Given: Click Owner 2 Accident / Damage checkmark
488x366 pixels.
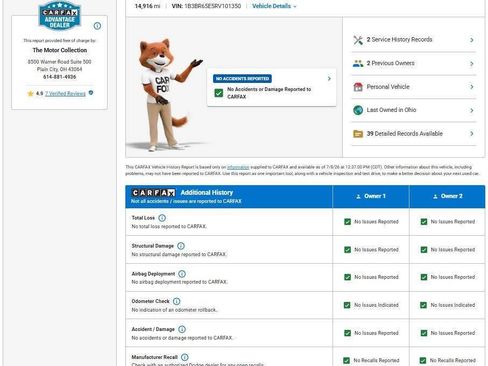Looking at the screenshot, I should pyautogui.click(x=424, y=333).
